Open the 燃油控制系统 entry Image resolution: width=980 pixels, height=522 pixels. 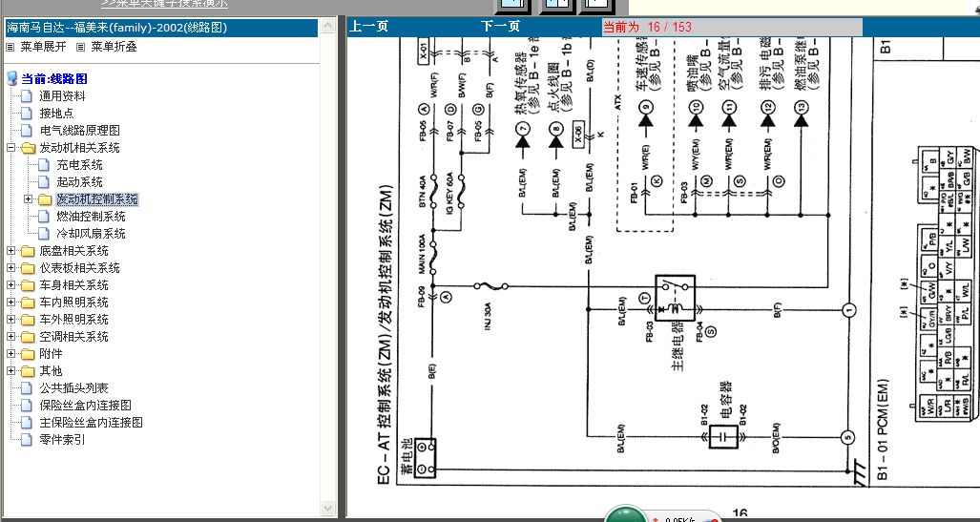point(92,217)
